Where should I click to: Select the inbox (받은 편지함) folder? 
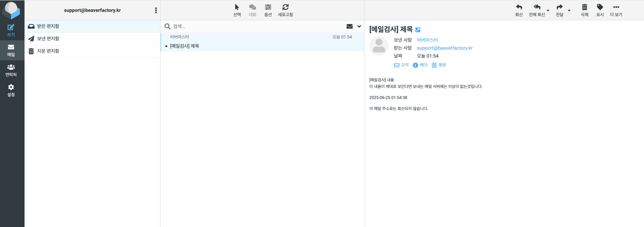[x=92, y=26]
